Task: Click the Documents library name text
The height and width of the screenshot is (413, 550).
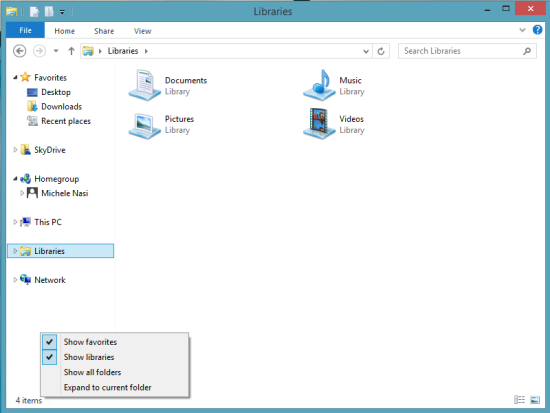Action: (x=186, y=80)
